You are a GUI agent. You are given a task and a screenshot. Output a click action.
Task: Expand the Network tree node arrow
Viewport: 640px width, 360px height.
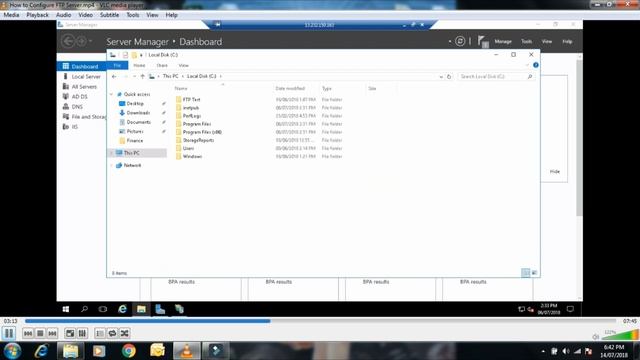click(111, 165)
